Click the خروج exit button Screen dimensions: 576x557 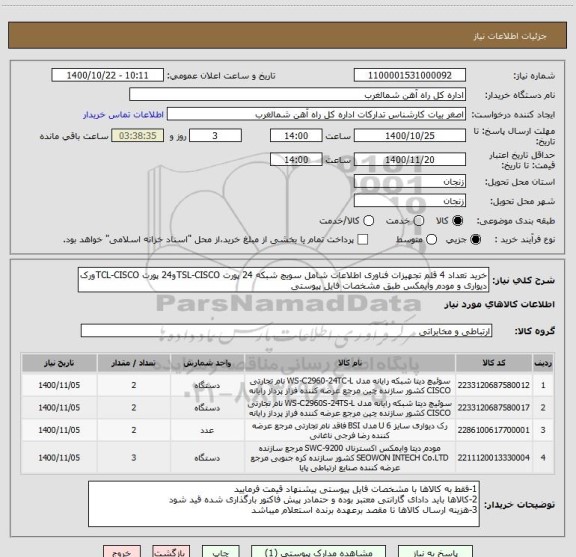point(122,552)
